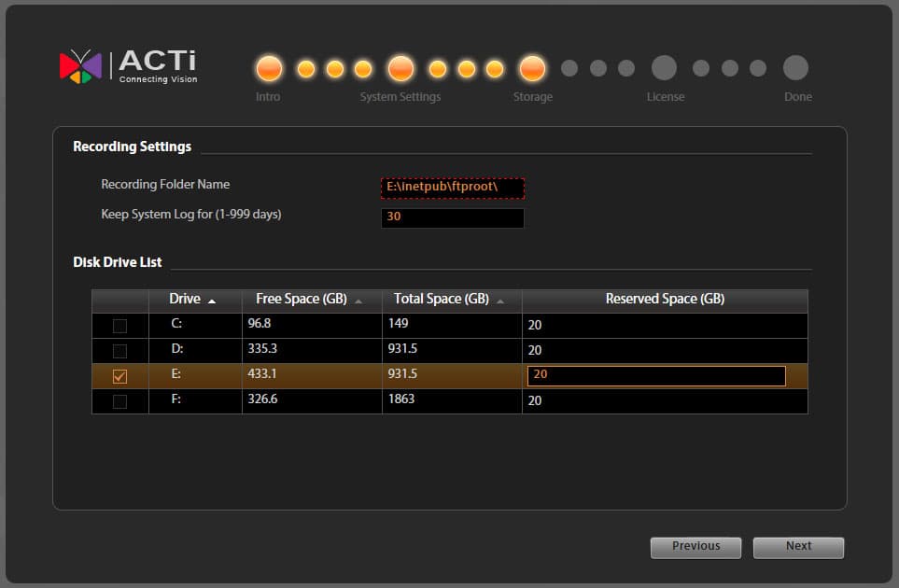
Task: Click the Intro step label
Action: pyautogui.click(x=268, y=97)
